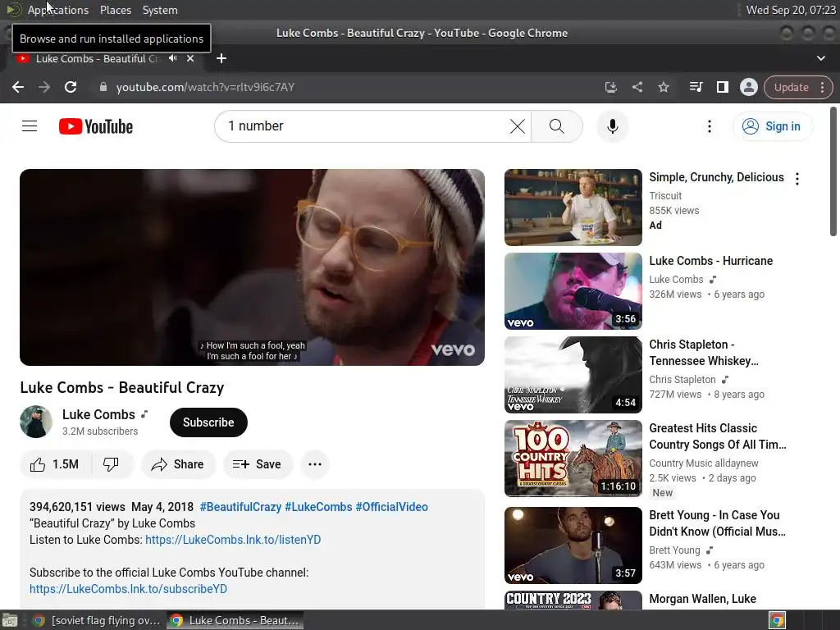This screenshot has height=630, width=840.
Task: Open Chrome profile avatar
Action: pyautogui.click(x=748, y=87)
